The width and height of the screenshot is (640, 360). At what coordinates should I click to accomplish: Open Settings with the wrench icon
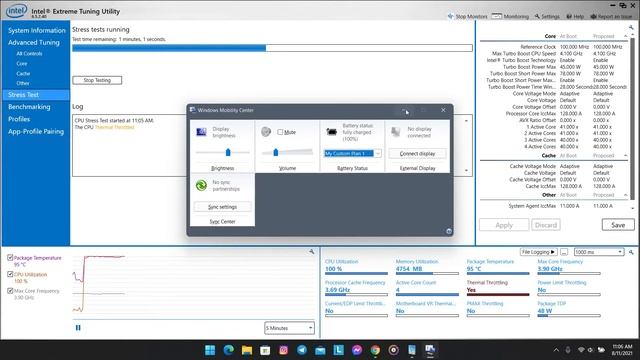pos(547,16)
